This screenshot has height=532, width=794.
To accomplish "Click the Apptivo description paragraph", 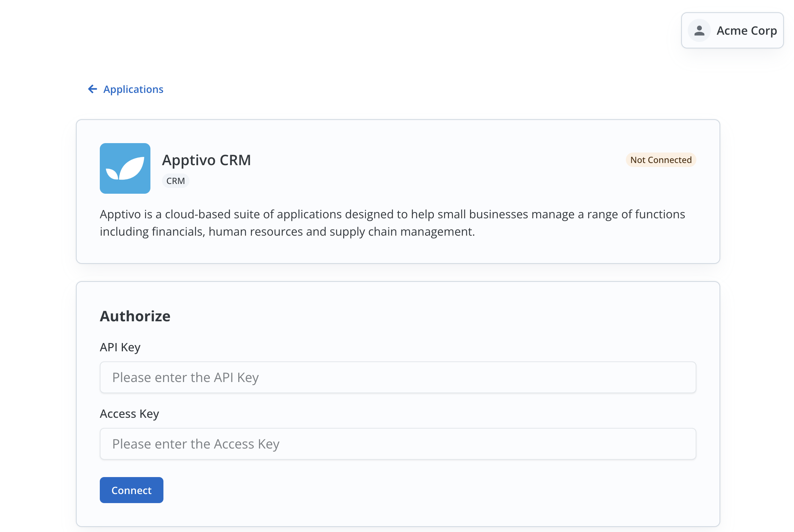I will (392, 214).
